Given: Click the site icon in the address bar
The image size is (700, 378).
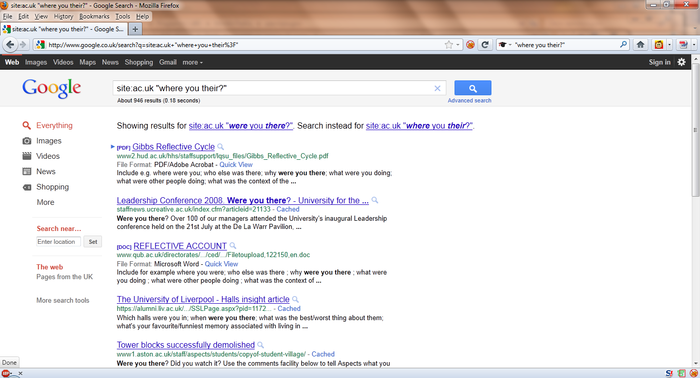Looking at the screenshot, I should (x=40, y=45).
